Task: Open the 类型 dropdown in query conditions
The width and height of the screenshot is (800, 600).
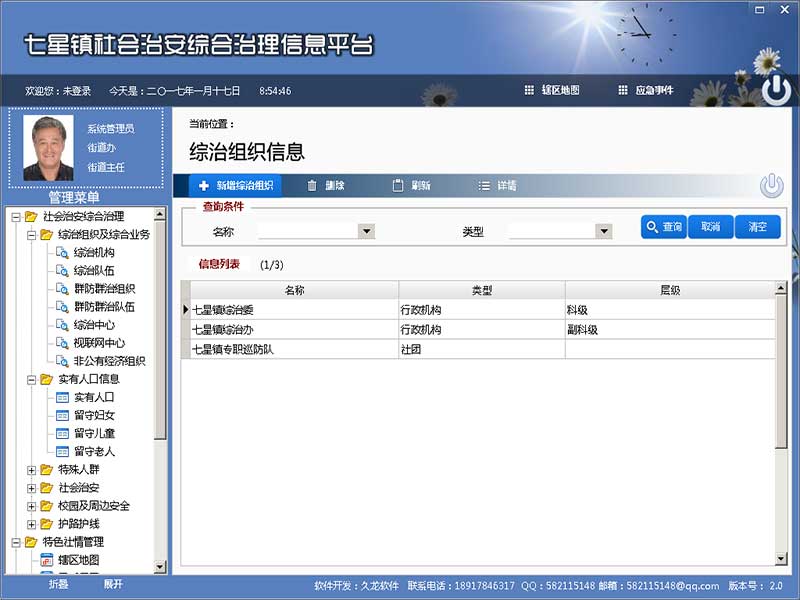Action: tap(604, 229)
